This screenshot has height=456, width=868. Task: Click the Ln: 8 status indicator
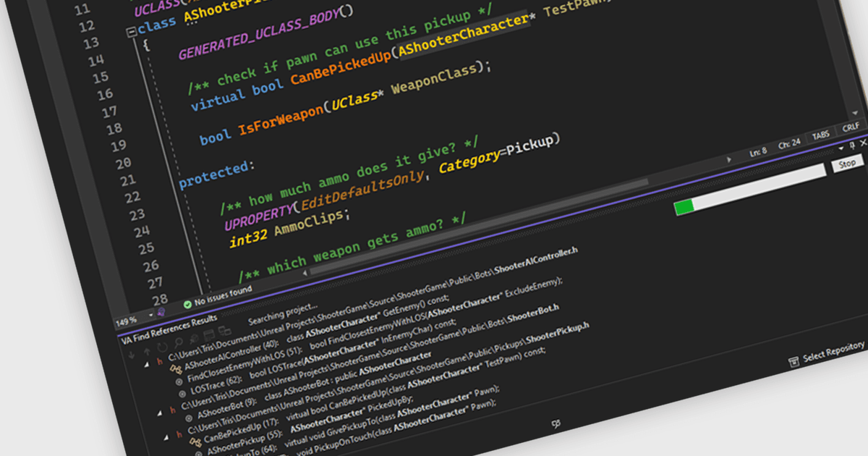point(758,153)
